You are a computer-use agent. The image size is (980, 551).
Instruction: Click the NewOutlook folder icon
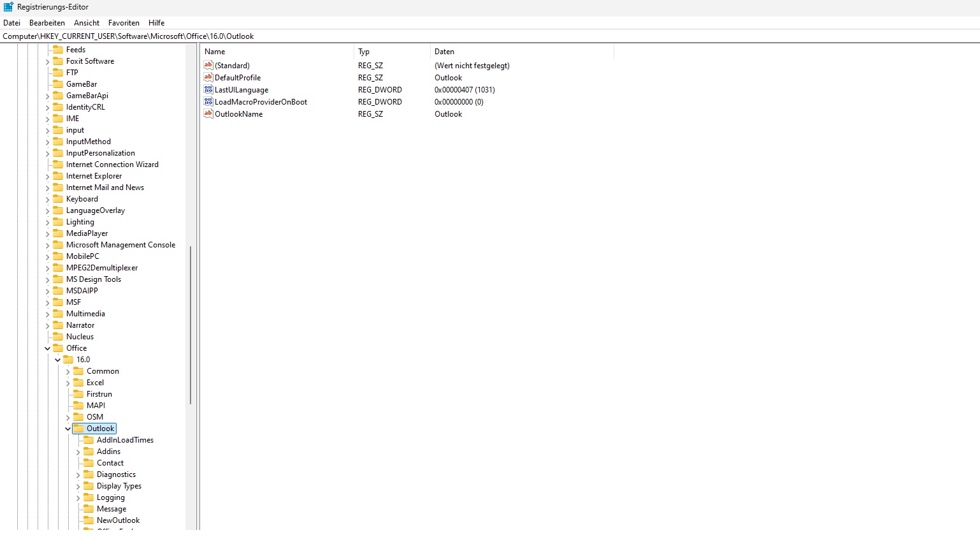point(89,520)
